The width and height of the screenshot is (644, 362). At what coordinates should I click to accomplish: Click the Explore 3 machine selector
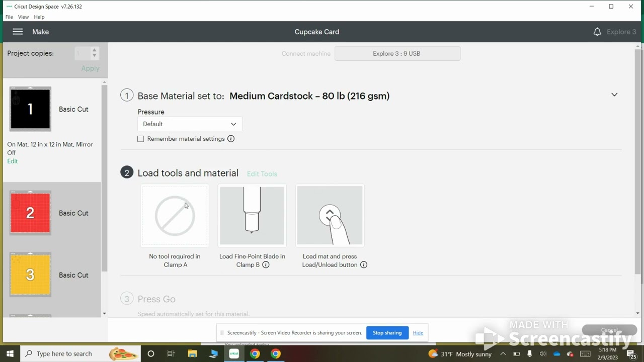(x=621, y=32)
